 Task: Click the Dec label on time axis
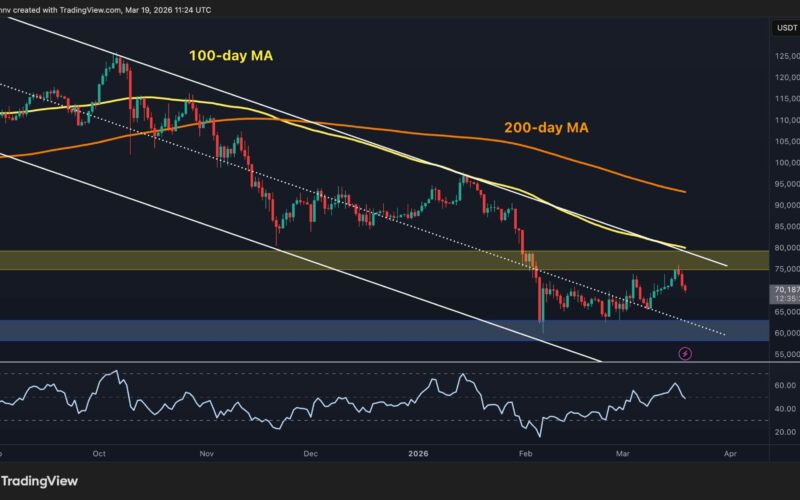310,453
